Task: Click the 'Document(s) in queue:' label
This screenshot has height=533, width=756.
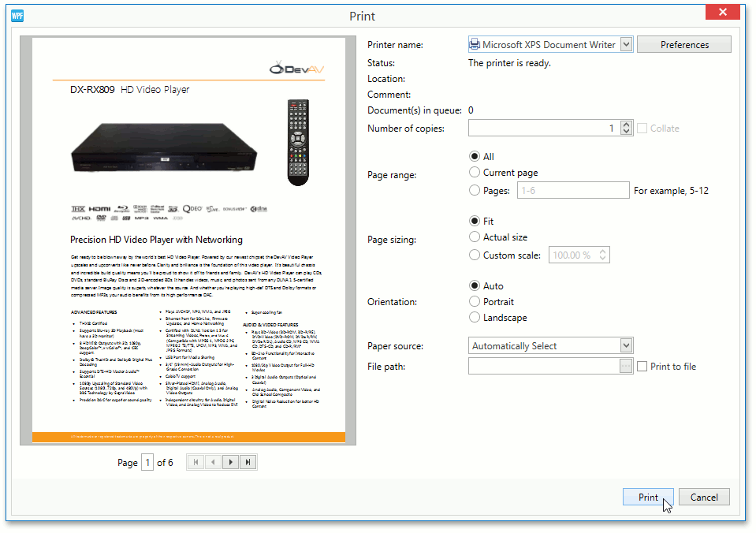Action: (x=415, y=110)
